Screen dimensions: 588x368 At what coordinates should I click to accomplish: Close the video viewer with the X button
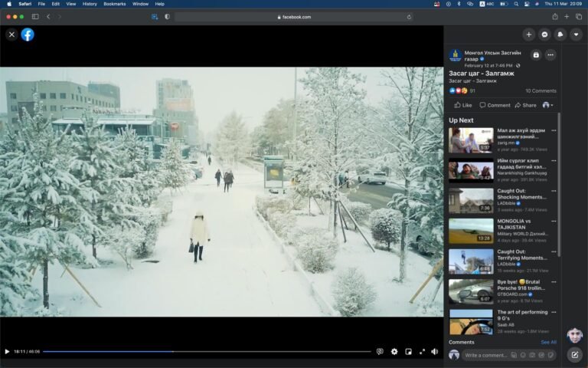pos(11,34)
